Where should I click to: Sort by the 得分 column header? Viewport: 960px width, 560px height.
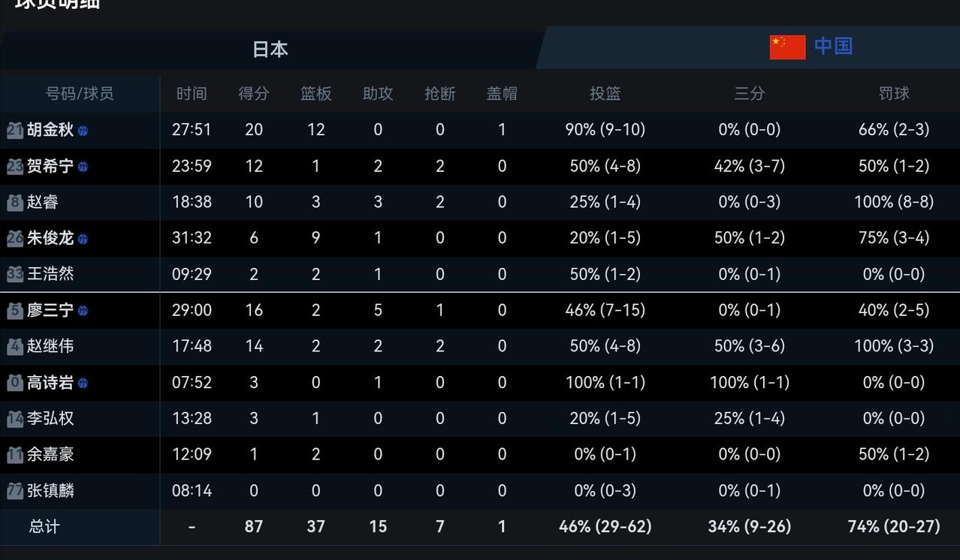(254, 94)
